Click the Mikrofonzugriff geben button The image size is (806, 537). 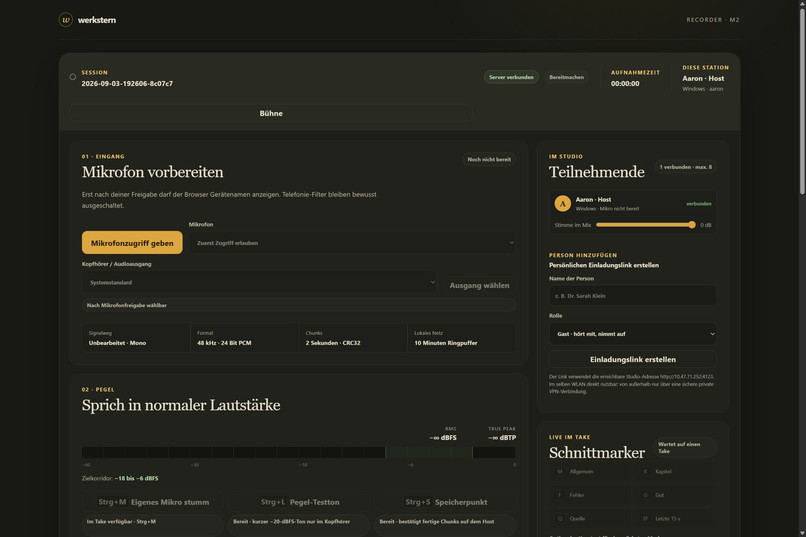132,243
